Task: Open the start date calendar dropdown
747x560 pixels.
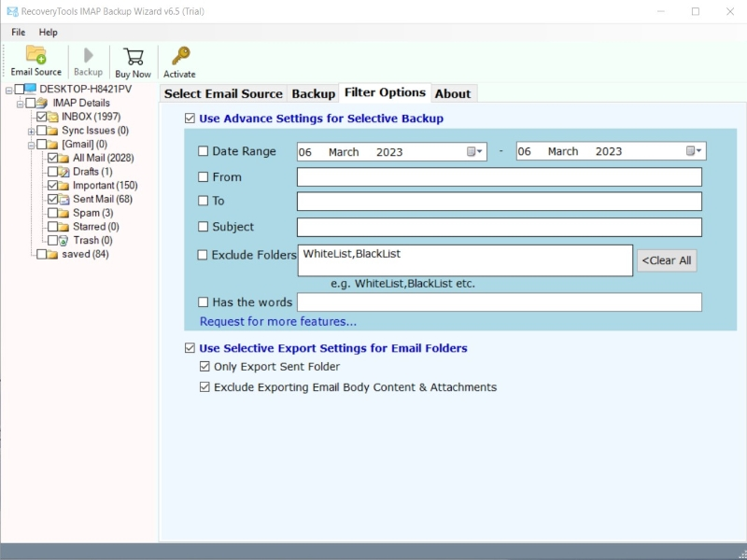Action: pyautogui.click(x=475, y=152)
